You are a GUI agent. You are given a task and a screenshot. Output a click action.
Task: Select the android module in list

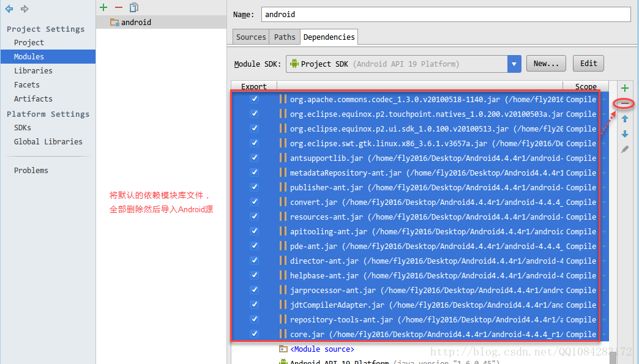(162, 23)
